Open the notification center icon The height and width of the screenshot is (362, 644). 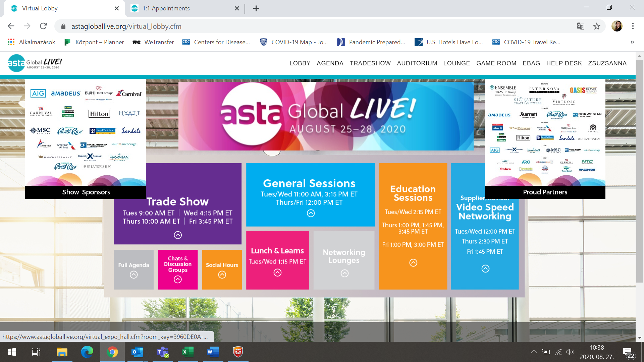tap(628, 352)
